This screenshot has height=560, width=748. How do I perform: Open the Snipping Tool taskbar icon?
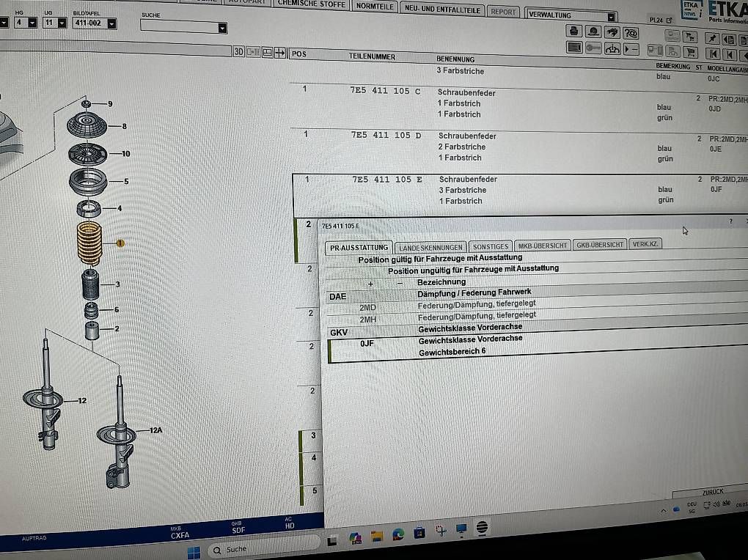click(x=441, y=531)
